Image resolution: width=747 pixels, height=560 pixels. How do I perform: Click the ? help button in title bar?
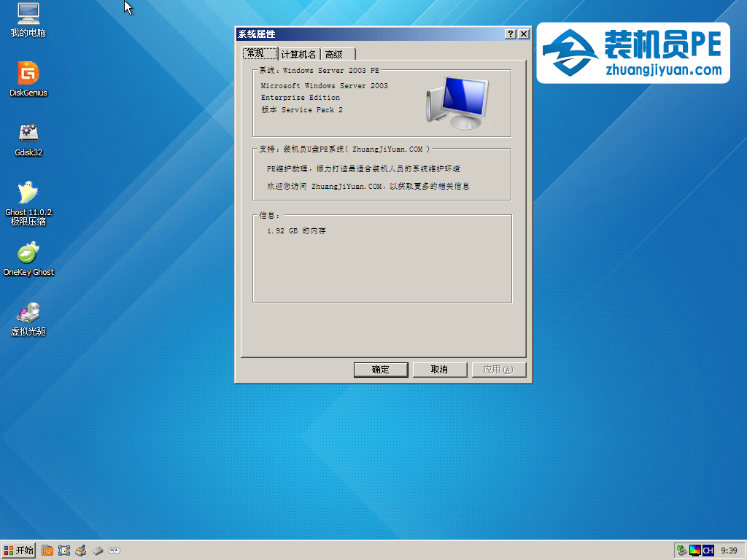pos(510,34)
